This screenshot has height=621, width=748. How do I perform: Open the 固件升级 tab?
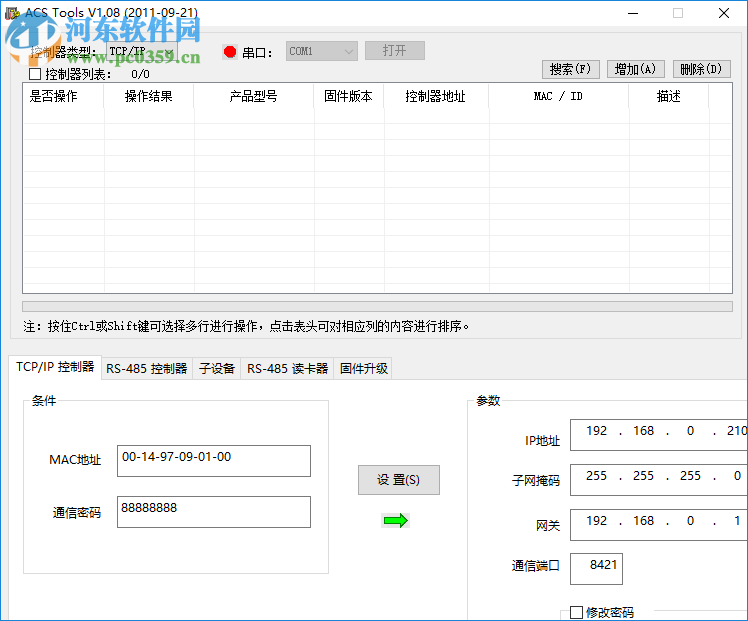click(363, 369)
